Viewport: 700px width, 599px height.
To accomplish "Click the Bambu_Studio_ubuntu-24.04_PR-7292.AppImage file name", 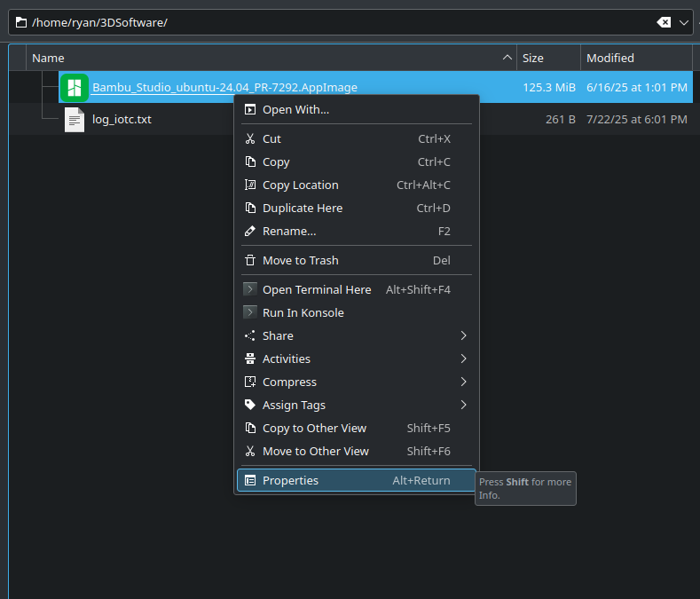I will click(x=224, y=88).
